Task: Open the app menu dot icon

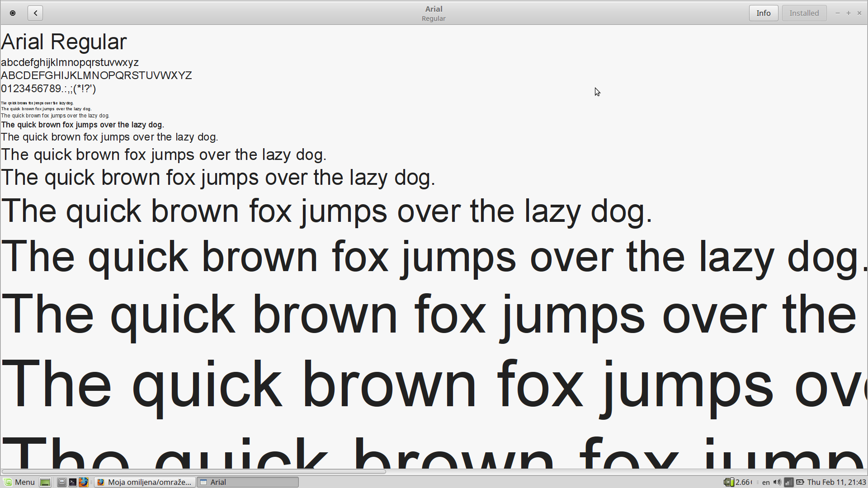Action: tap(13, 13)
